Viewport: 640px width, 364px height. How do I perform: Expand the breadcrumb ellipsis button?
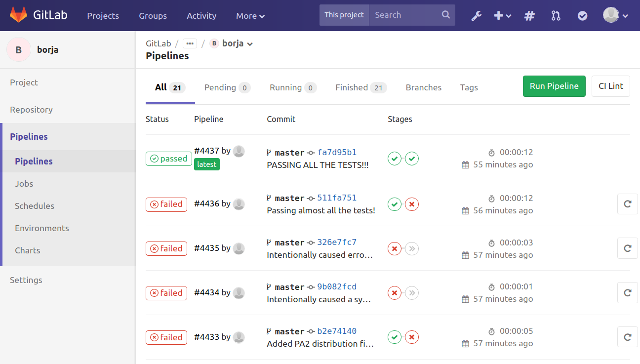(190, 43)
